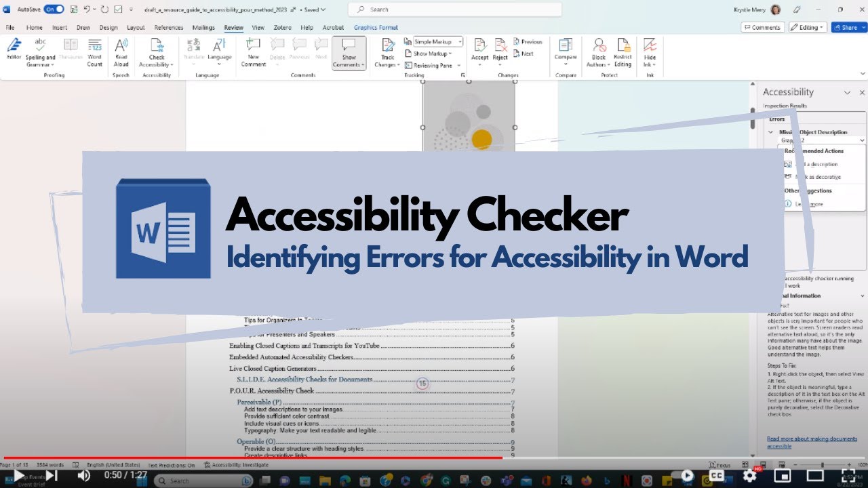Open the Comments button near Share
This screenshot has height=488, width=868.
[x=763, y=28]
